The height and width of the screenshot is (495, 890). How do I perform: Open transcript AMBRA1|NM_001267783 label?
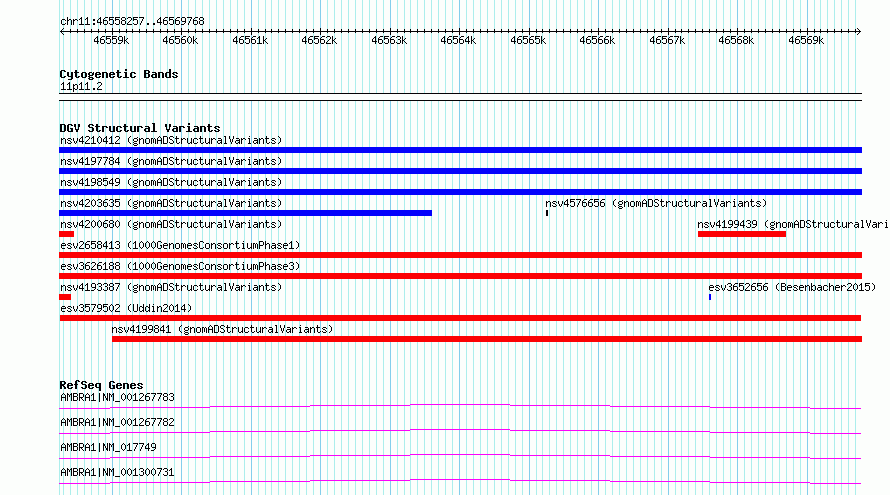117,397
